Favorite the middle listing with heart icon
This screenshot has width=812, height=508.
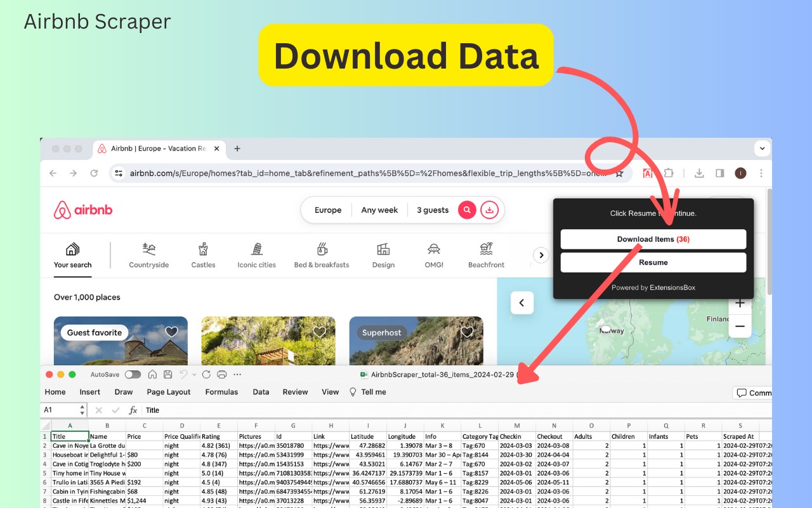[x=319, y=331]
